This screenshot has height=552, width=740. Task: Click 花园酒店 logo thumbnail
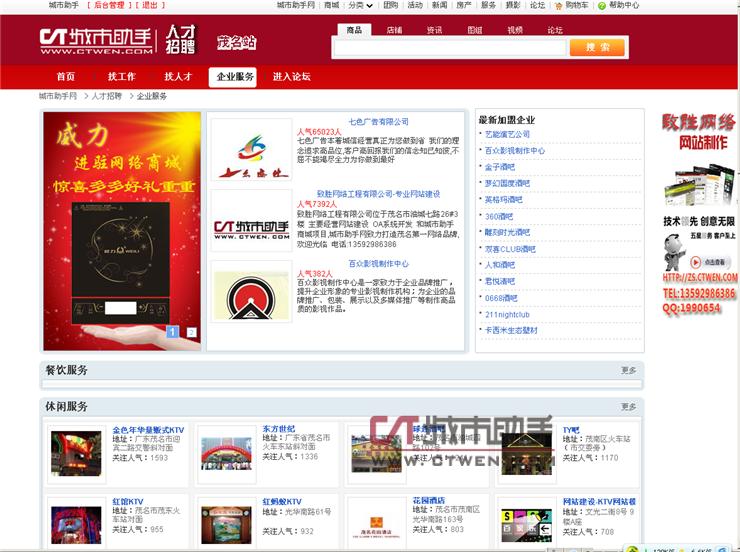point(376,525)
